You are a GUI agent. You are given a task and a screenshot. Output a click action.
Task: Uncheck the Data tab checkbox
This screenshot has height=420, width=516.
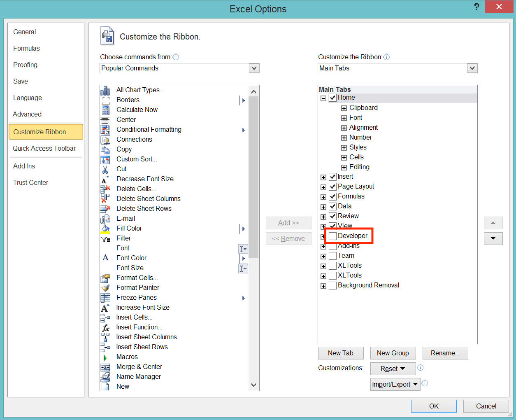[333, 206]
